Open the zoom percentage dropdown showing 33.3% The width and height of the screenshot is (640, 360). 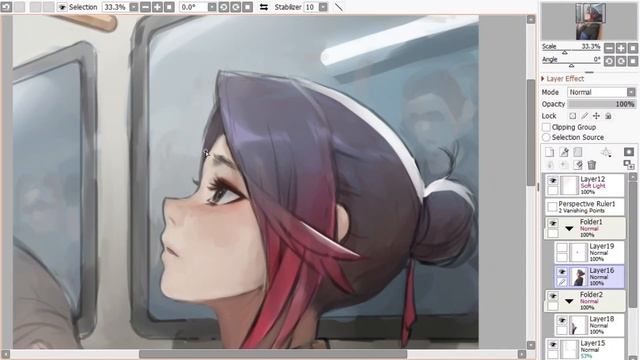(133, 7)
